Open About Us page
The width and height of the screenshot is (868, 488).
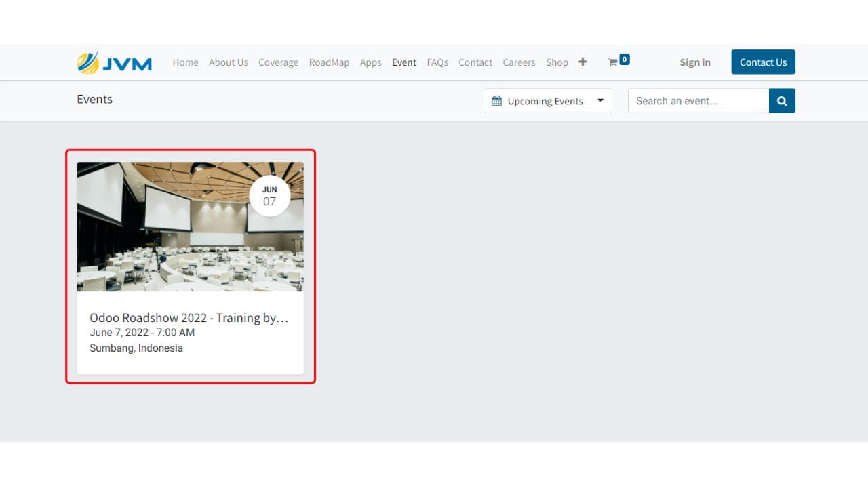[x=228, y=62]
